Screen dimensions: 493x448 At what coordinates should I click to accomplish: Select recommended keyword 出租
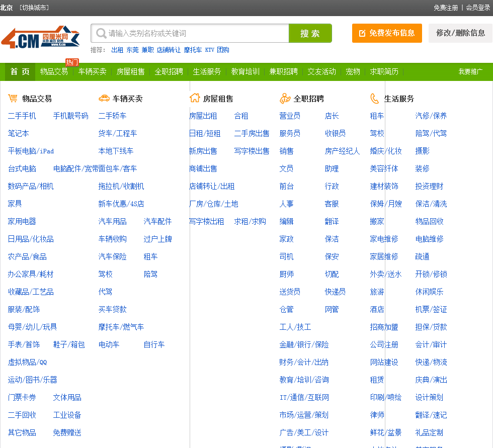(x=117, y=50)
